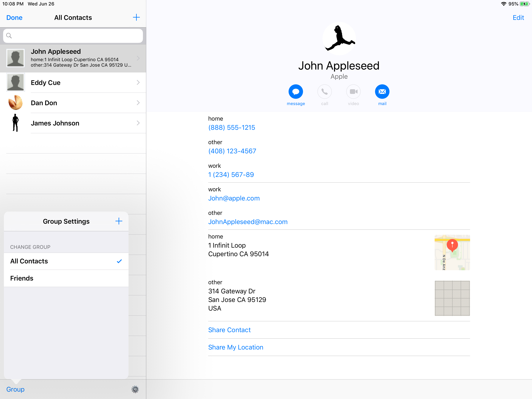Select Dan Don contact name
Screen dimensions: 532x399
(x=44, y=103)
